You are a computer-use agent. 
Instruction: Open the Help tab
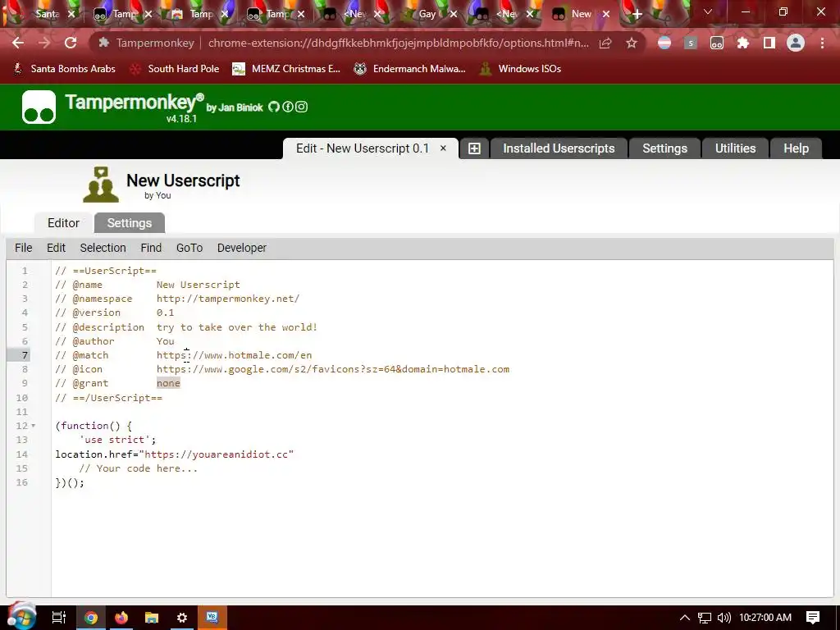[x=796, y=148]
